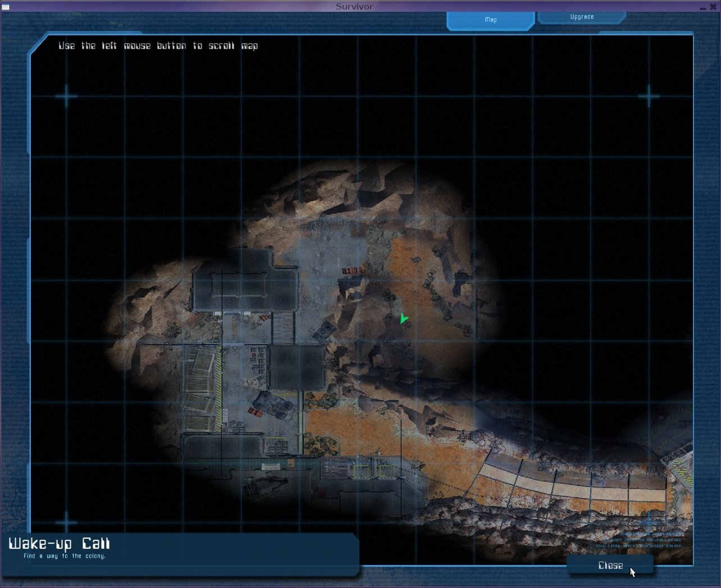Image resolution: width=721 pixels, height=588 pixels.
Task: Close the Survivor window from title bar
Action: click(713, 7)
